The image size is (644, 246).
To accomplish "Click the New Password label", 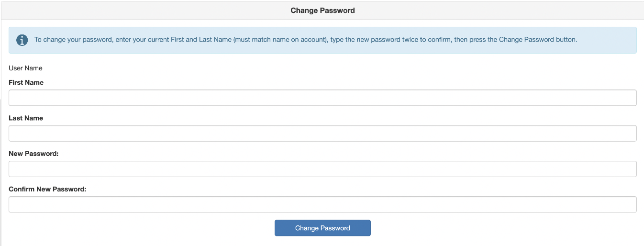I will 33,153.
